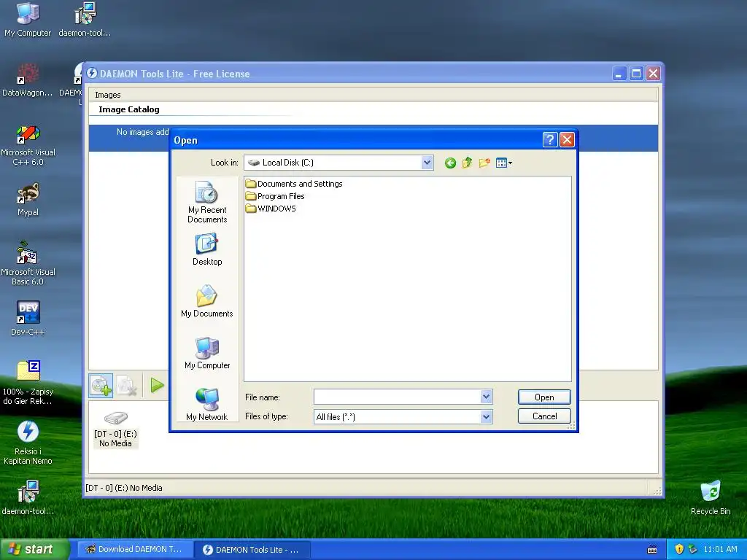The width and height of the screenshot is (747, 560).
Task: Select Reksio i Kapitan Nemo desktop icon
Action: [28, 443]
